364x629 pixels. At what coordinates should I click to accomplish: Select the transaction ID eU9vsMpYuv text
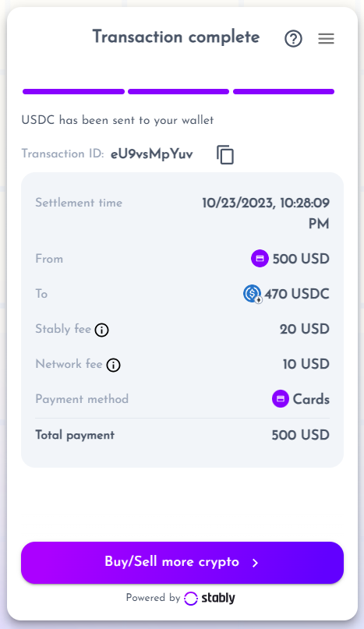[x=152, y=154]
